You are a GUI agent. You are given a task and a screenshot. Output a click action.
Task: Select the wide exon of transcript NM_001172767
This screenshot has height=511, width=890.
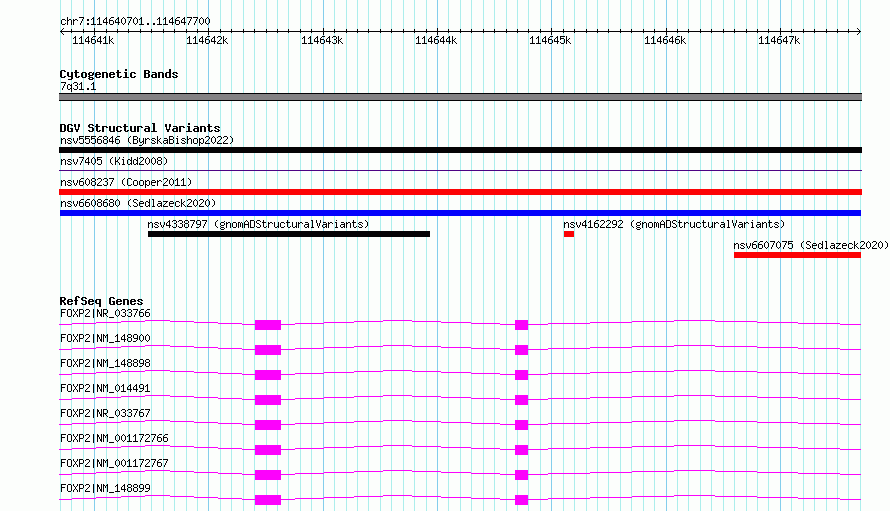(268, 475)
